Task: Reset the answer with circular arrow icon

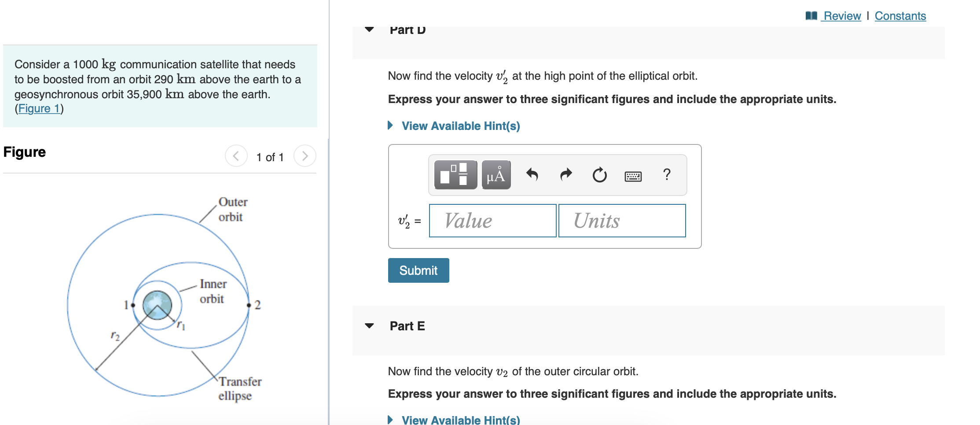Action: click(x=599, y=175)
